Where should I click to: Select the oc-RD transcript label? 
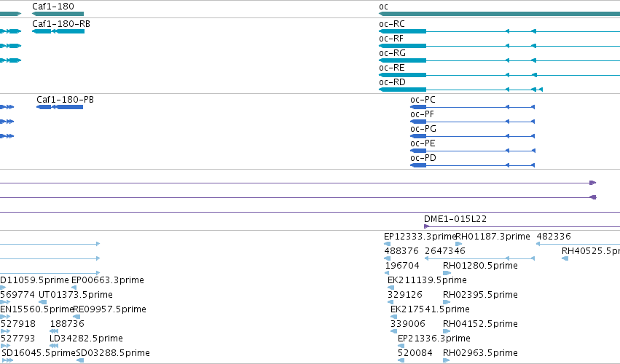coord(392,82)
